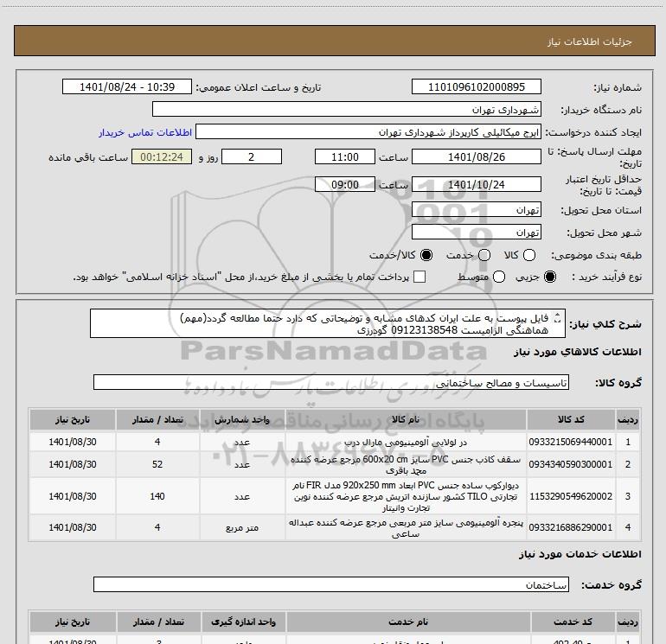This screenshot has height=644, width=666.
Task: Click item name سقف کاذب جنس PVC
Action: click(406, 465)
